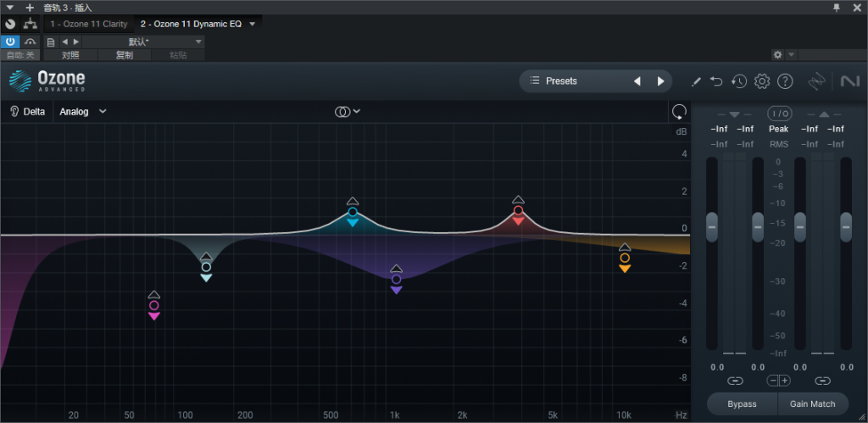Open host plugin gear settings
868x423 pixels.
(x=778, y=55)
